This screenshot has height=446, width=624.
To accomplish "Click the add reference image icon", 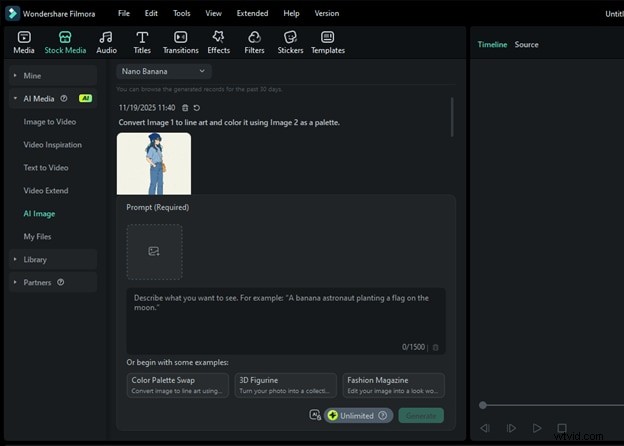I will point(154,251).
